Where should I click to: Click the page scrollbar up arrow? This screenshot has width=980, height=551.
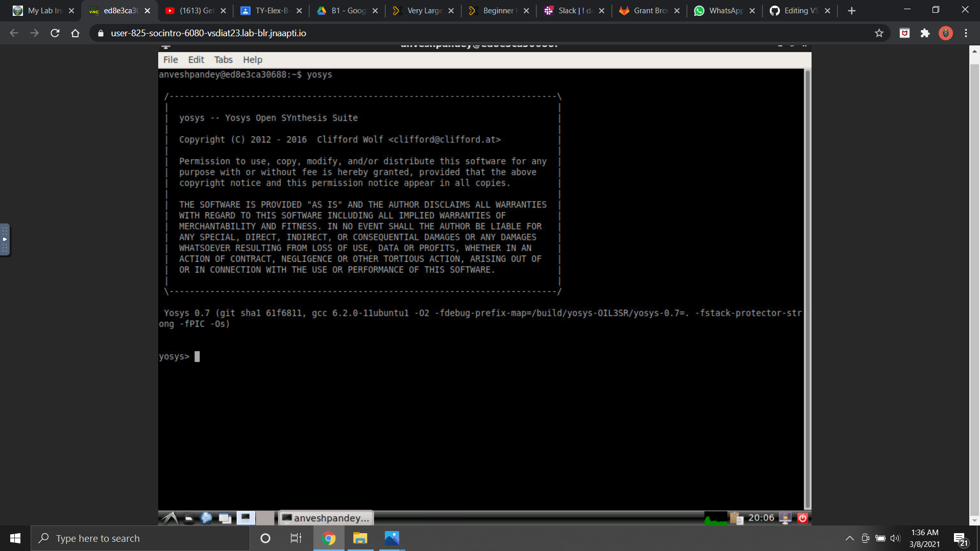[x=974, y=51]
